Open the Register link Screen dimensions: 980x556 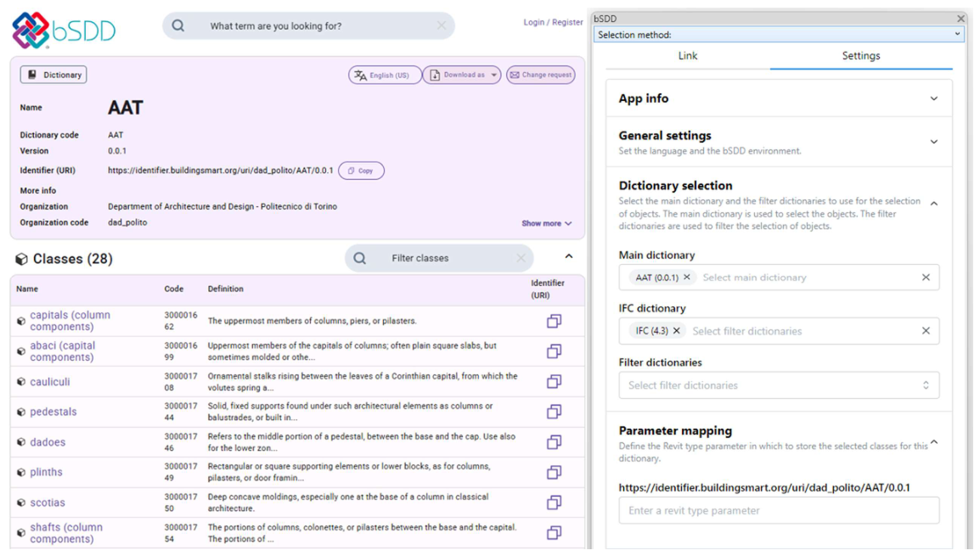point(567,22)
